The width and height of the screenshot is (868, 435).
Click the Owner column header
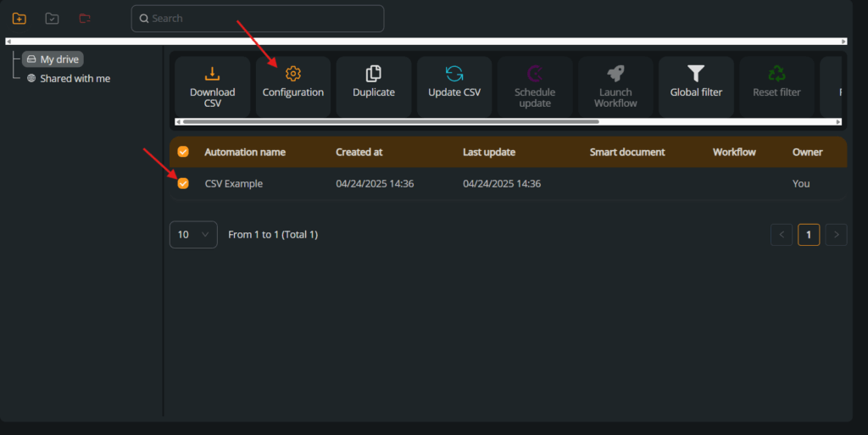[807, 152]
